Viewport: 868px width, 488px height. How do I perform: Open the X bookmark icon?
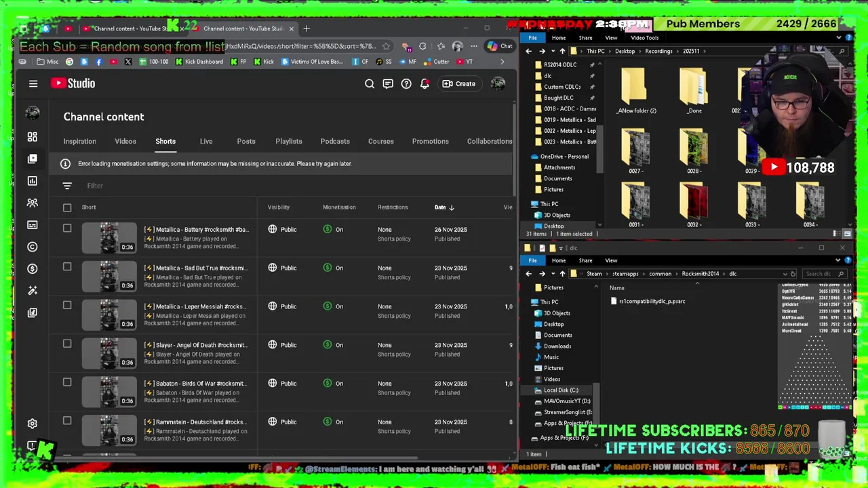tap(128, 62)
